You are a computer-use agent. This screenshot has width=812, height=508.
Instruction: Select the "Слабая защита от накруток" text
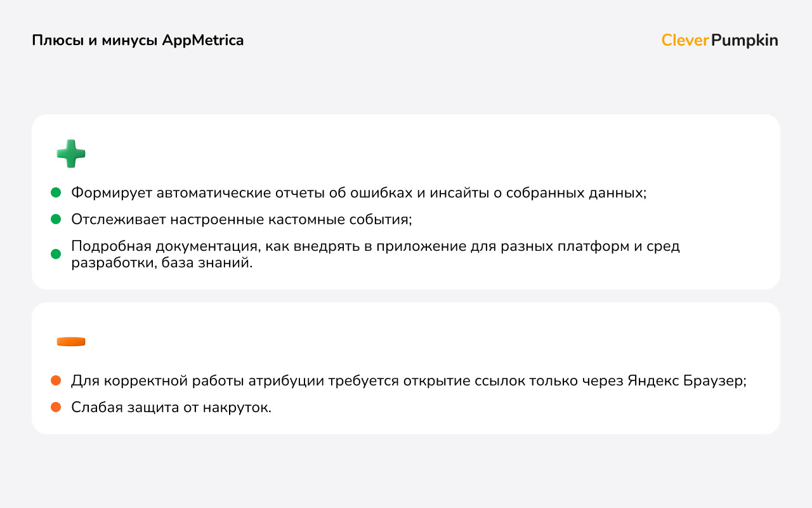(171, 407)
